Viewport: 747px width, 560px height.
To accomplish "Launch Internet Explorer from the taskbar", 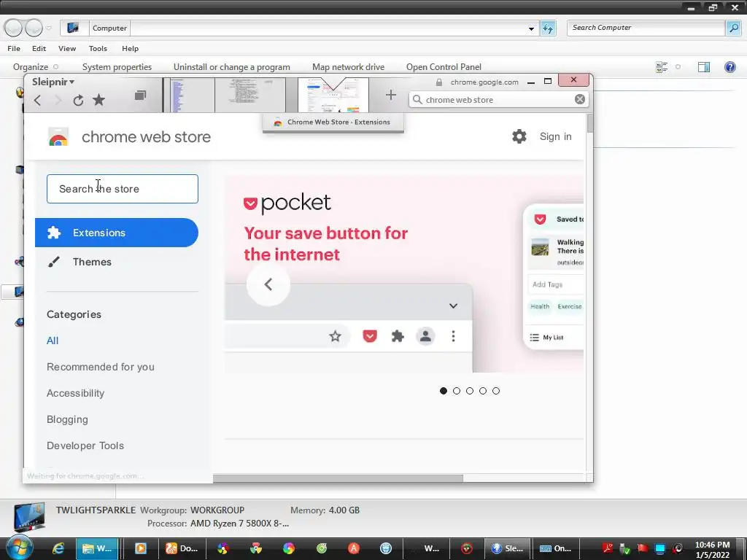I will click(58, 548).
